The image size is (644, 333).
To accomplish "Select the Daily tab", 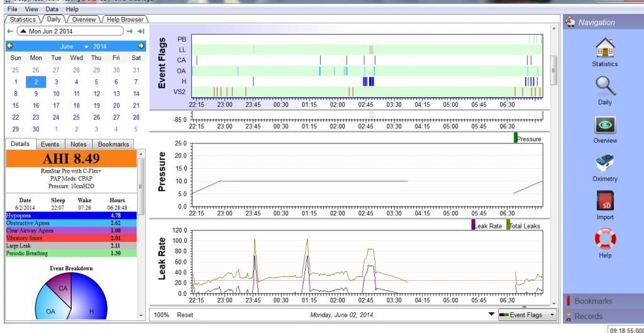I will [54, 19].
